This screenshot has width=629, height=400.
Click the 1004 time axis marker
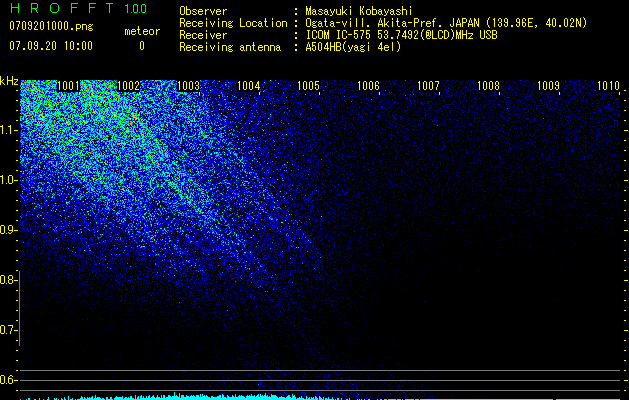[248, 86]
